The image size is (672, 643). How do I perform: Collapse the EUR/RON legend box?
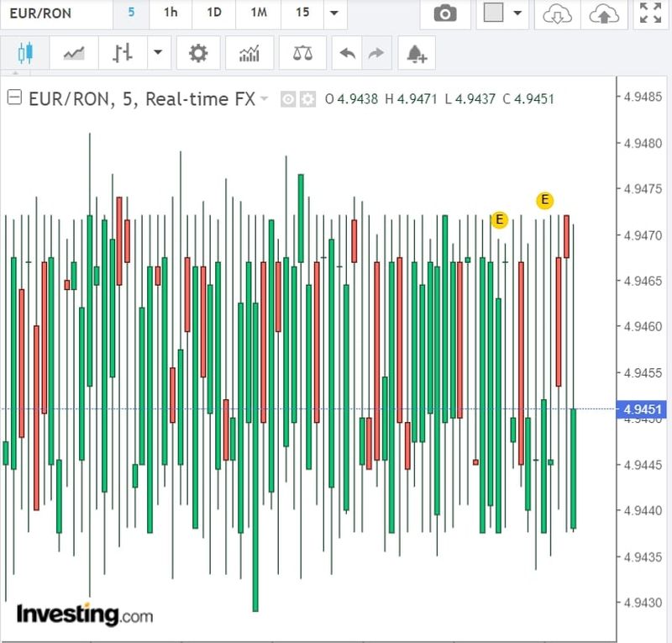pyautogui.click(x=14, y=98)
